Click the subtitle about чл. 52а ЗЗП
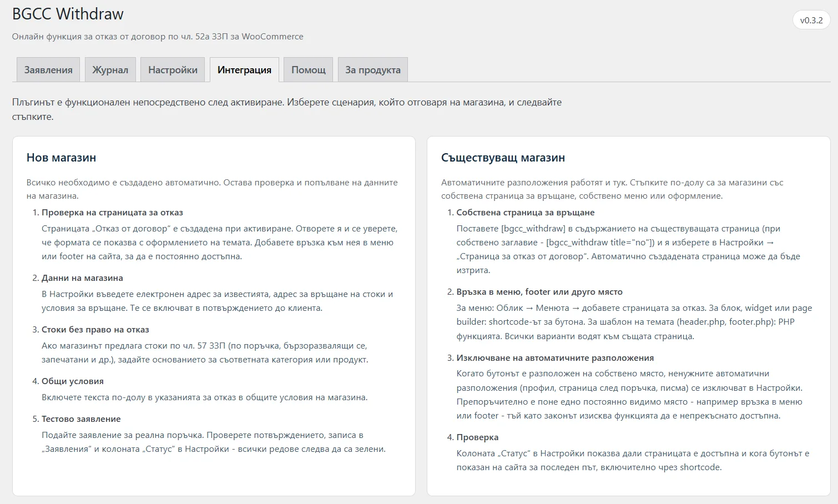 coord(158,36)
